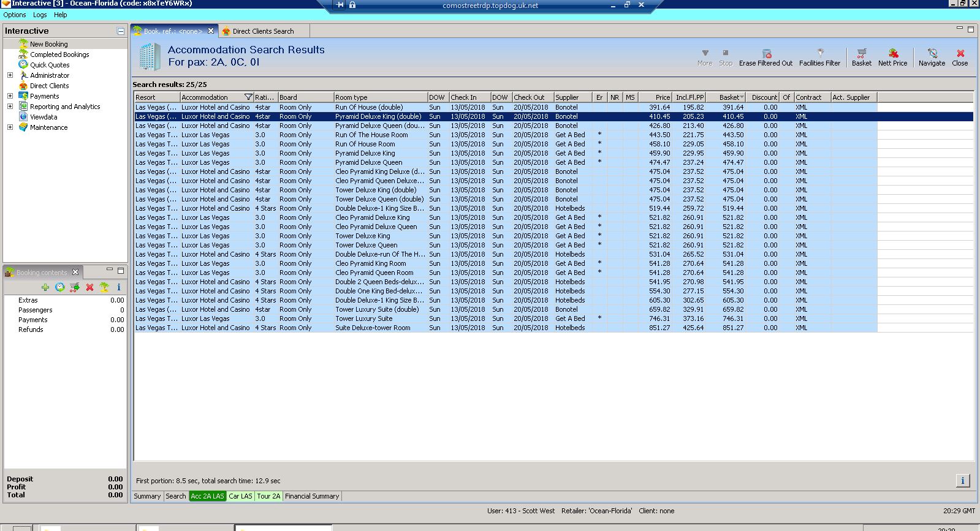
Task: Click the Direct Clients icon in sidebar
Action: pyautogui.click(x=23, y=85)
